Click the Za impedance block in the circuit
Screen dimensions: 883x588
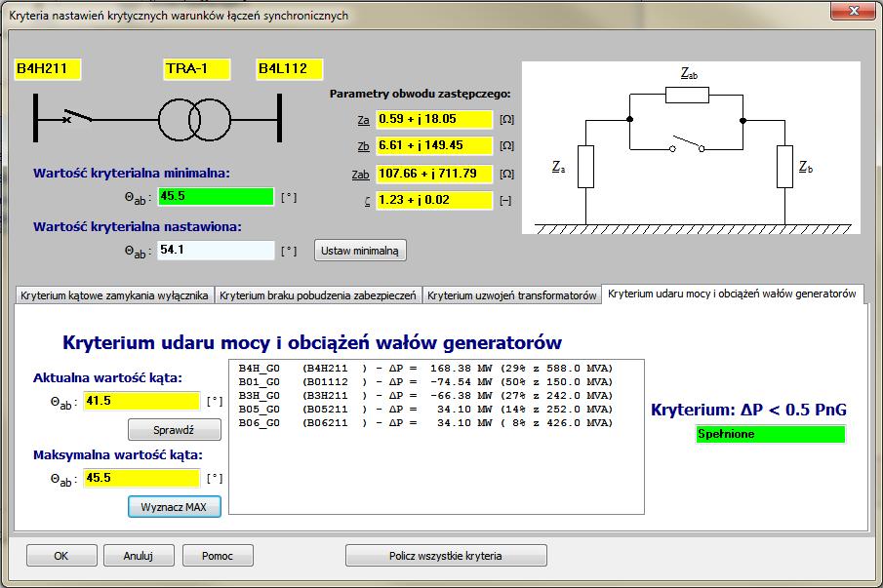585,167
